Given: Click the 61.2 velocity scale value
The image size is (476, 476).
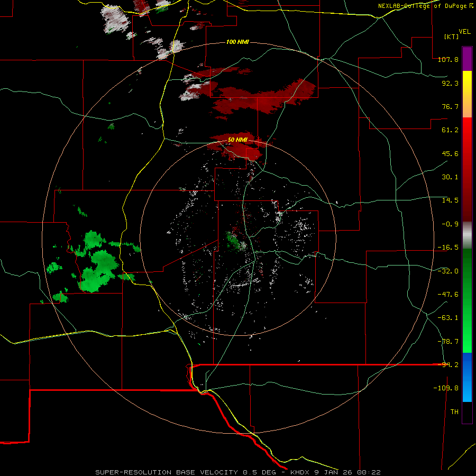Looking at the screenshot, I should (x=450, y=130).
